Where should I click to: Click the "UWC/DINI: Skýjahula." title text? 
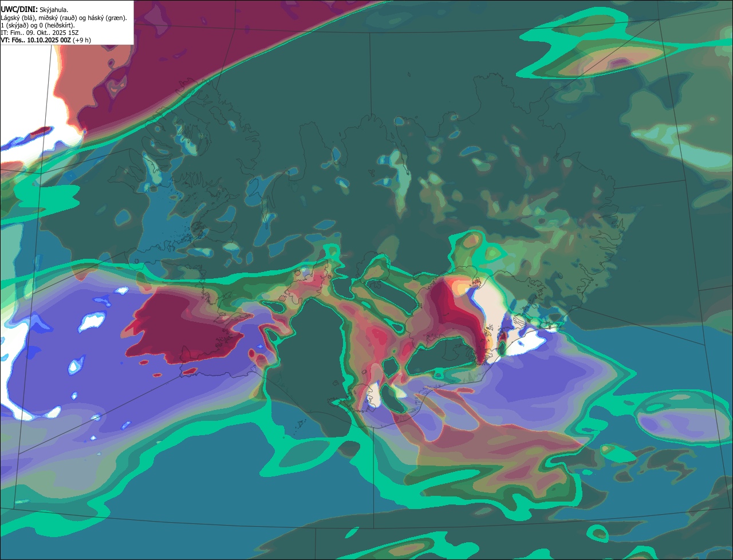coord(34,10)
